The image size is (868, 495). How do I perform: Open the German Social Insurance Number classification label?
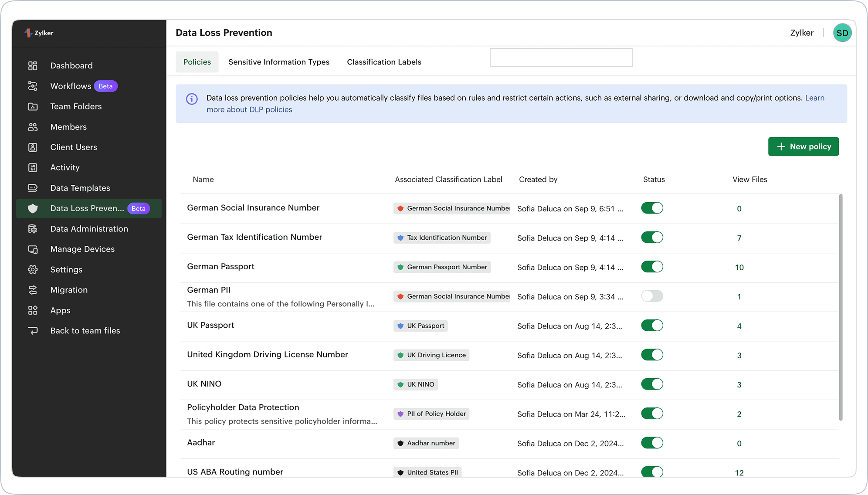452,208
